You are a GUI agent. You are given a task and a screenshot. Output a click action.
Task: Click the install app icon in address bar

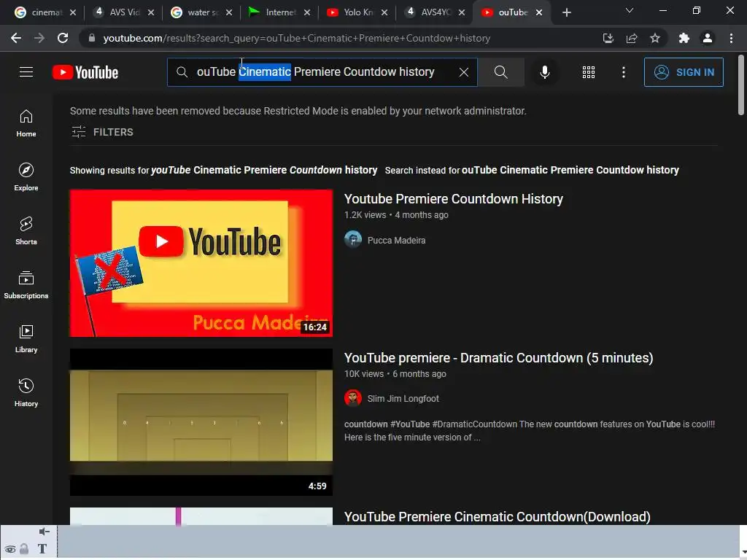click(608, 38)
